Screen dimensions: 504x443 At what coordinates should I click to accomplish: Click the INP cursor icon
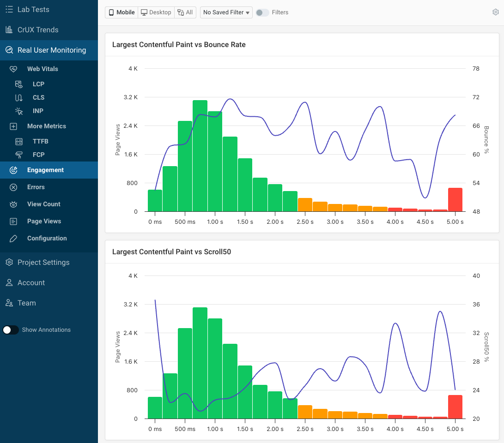point(19,111)
